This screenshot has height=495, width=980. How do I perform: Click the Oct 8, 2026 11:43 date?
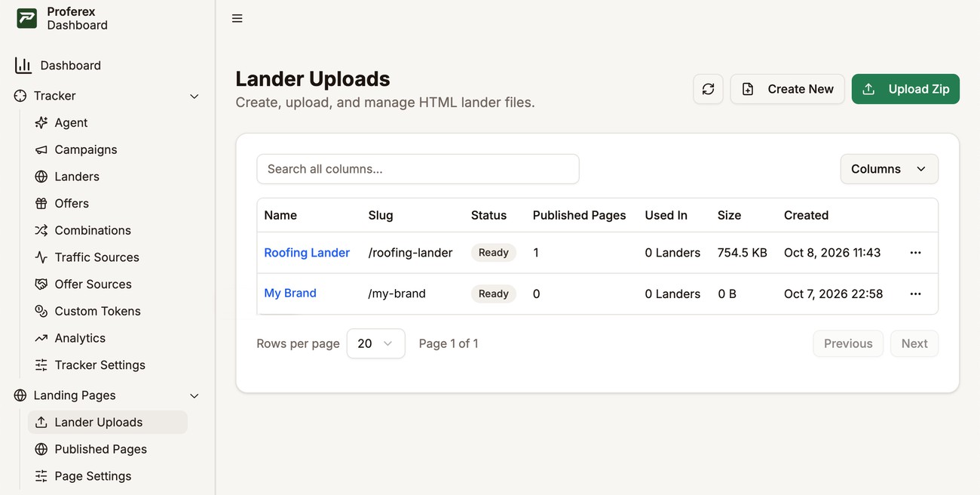[832, 253]
